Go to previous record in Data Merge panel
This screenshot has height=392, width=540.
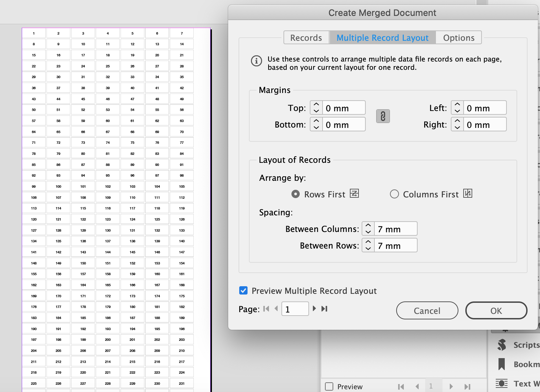pos(417,386)
